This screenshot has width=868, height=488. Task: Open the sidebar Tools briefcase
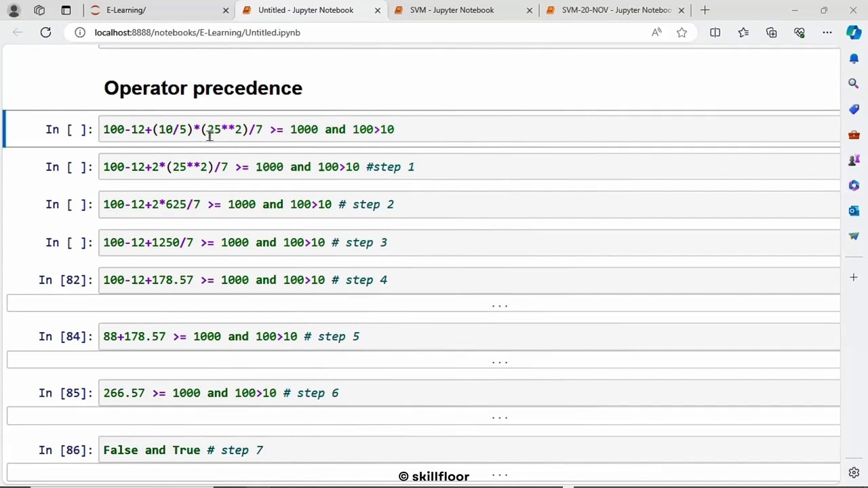pos(854,135)
